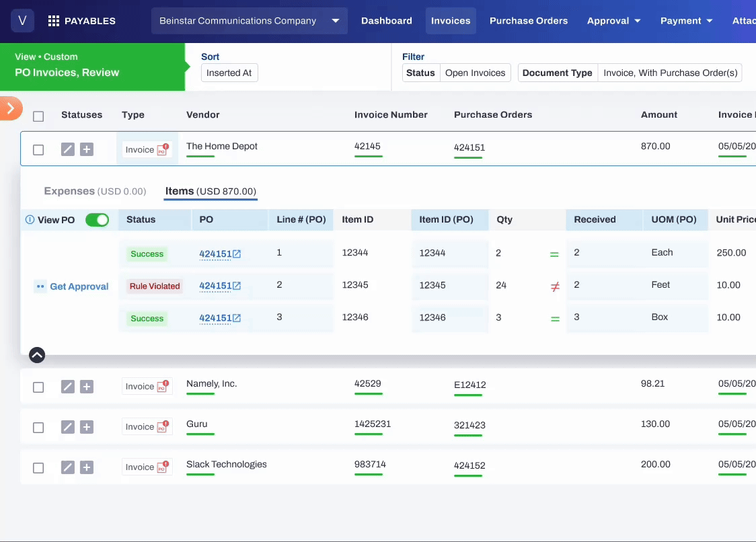
Task: Open the Purchase Orders menu
Action: [x=528, y=21]
